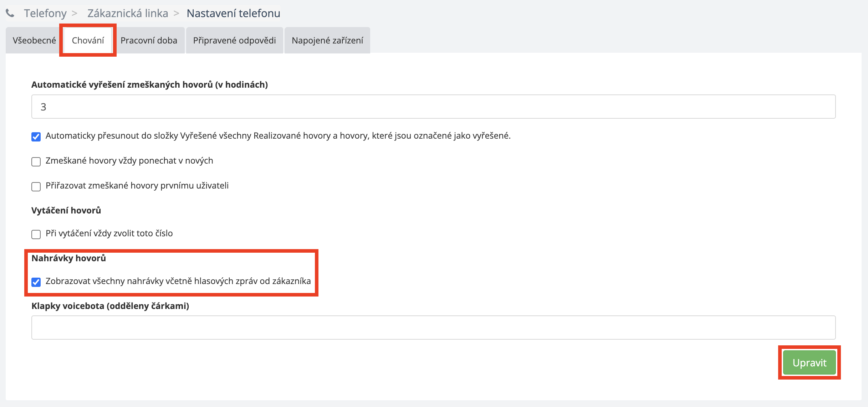Open the Telefony breadcrumb link
Image resolution: width=868 pixels, height=407 pixels.
45,13
